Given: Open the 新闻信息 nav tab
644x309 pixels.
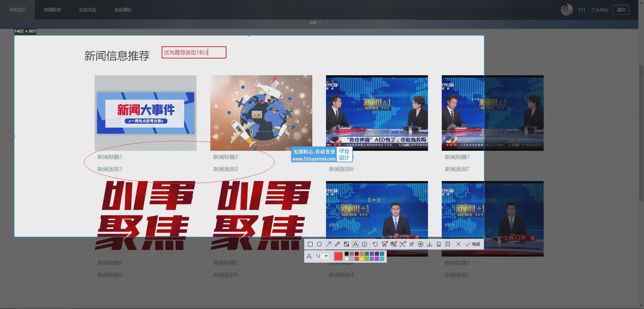Looking at the screenshot, I should [52, 10].
